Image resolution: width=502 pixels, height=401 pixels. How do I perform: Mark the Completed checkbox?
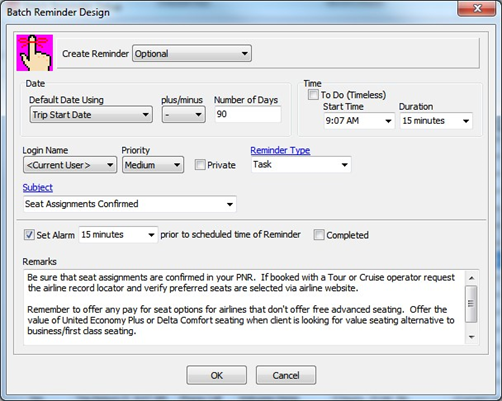[319, 235]
